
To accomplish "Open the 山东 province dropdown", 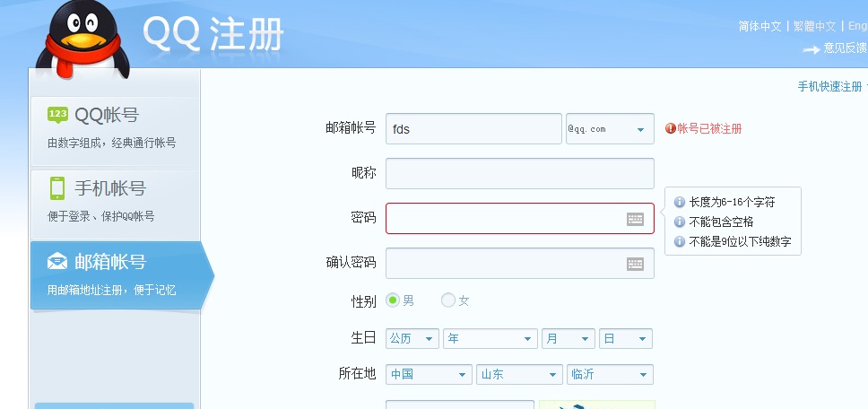I will (x=520, y=375).
